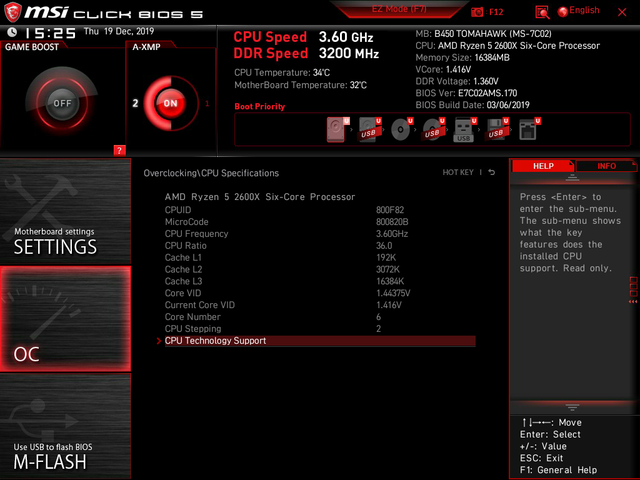Click the Memory Size 16384MB line
This screenshot has height=480, width=640.
click(x=462, y=58)
